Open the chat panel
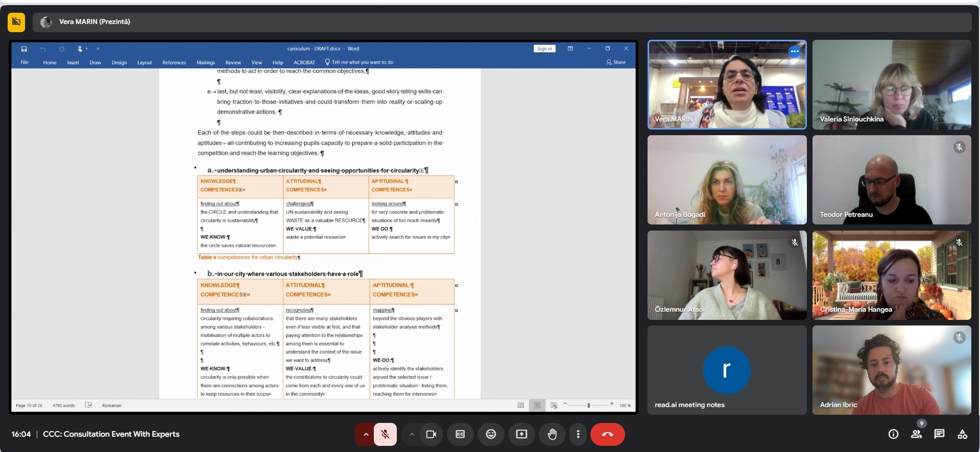The width and height of the screenshot is (980, 452). click(x=939, y=434)
